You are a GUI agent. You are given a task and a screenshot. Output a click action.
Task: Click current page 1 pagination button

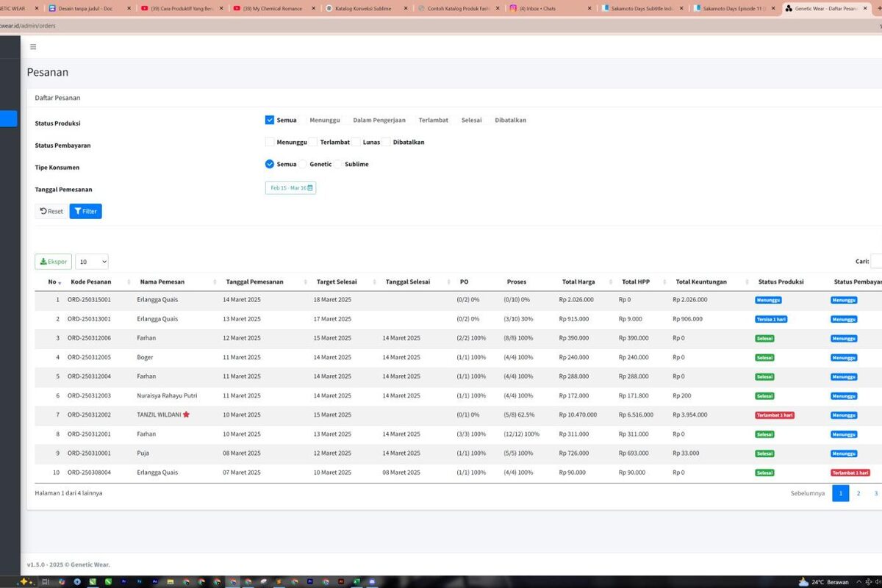[x=841, y=493]
